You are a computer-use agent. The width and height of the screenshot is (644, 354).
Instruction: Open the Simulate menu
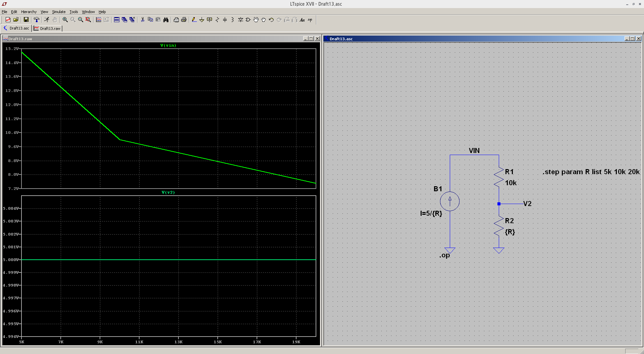pos(59,12)
